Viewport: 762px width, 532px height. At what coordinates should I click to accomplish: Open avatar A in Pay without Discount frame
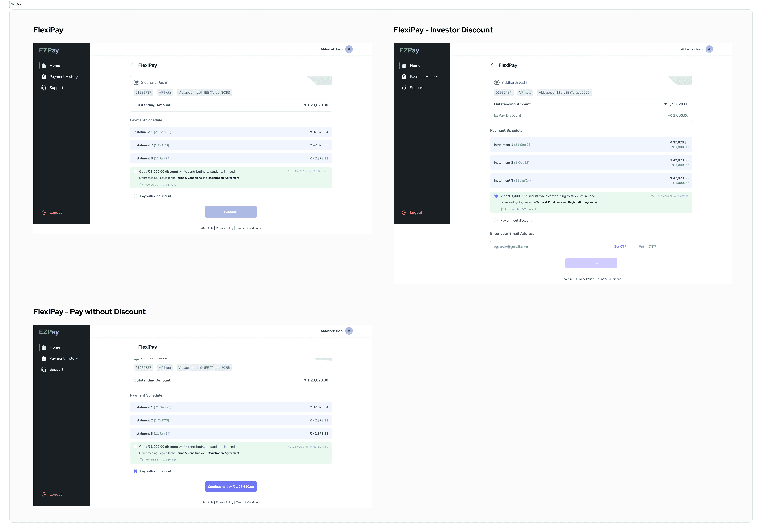(349, 331)
